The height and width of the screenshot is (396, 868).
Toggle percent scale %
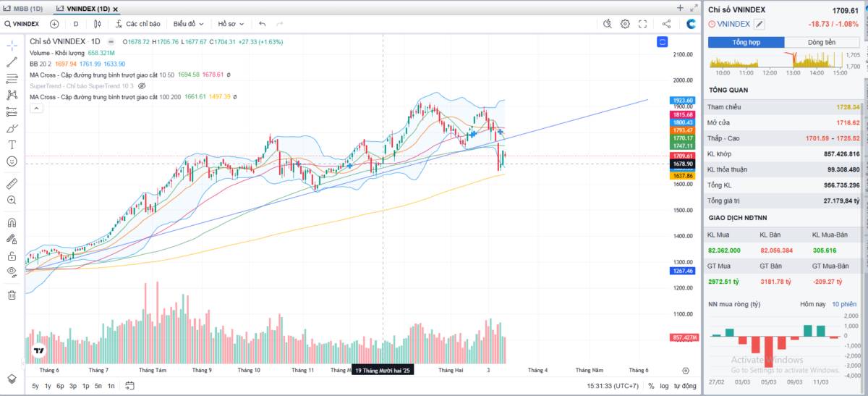tap(651, 386)
